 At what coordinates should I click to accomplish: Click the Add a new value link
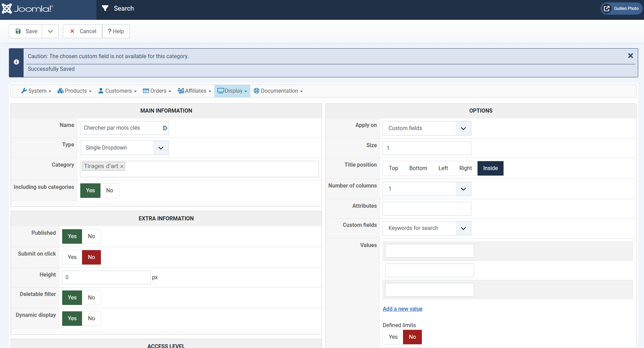[x=403, y=309]
